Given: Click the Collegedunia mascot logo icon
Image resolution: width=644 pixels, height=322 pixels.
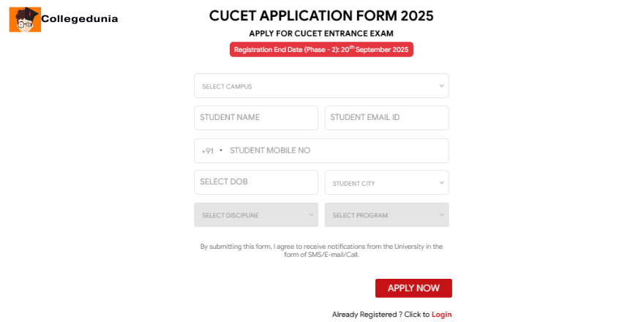Looking at the screenshot, I should click(25, 20).
